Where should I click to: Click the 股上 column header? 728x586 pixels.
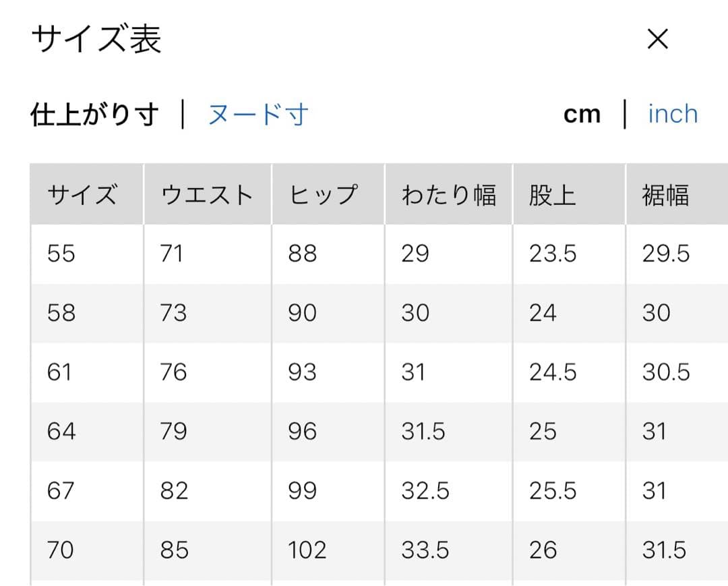click(x=552, y=196)
